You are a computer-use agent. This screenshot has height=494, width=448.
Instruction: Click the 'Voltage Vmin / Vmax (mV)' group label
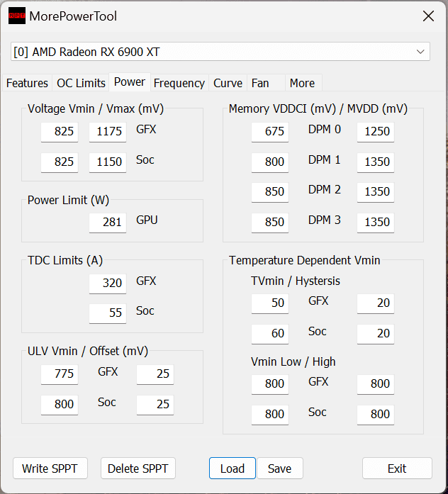click(x=96, y=109)
